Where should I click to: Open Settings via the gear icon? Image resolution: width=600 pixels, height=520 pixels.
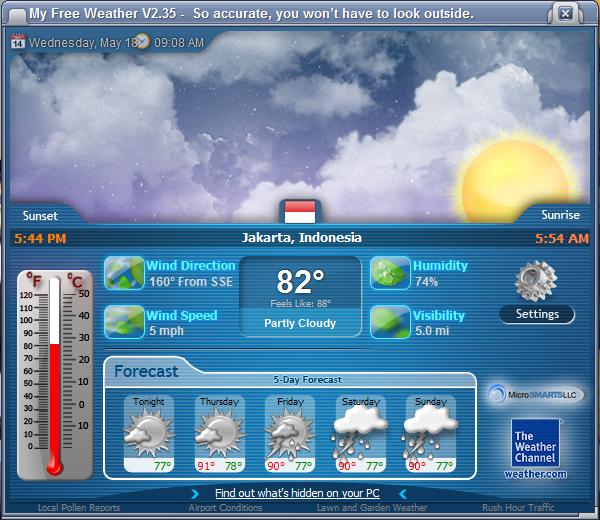click(535, 281)
